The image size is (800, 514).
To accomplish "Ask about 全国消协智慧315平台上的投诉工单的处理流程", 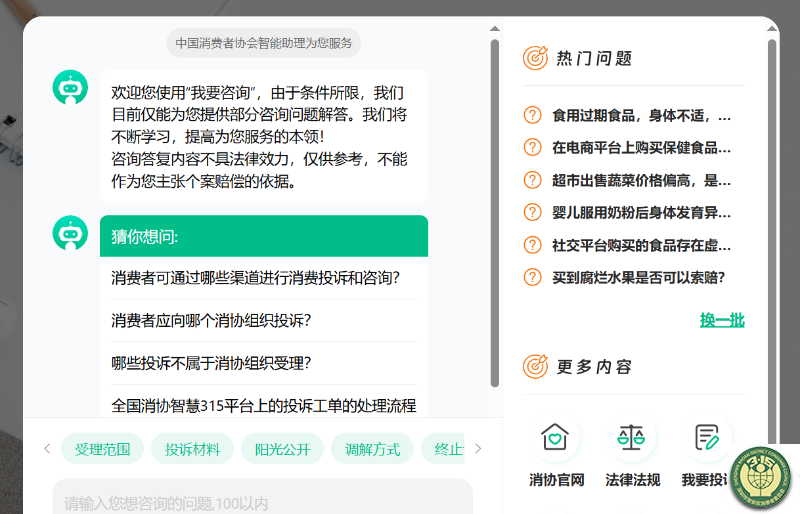I will click(x=264, y=406).
